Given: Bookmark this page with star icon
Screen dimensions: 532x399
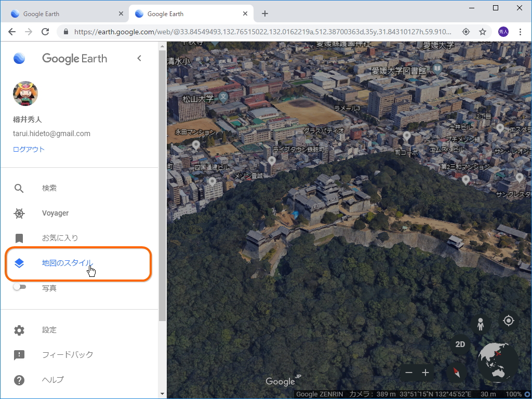Looking at the screenshot, I should (x=483, y=32).
